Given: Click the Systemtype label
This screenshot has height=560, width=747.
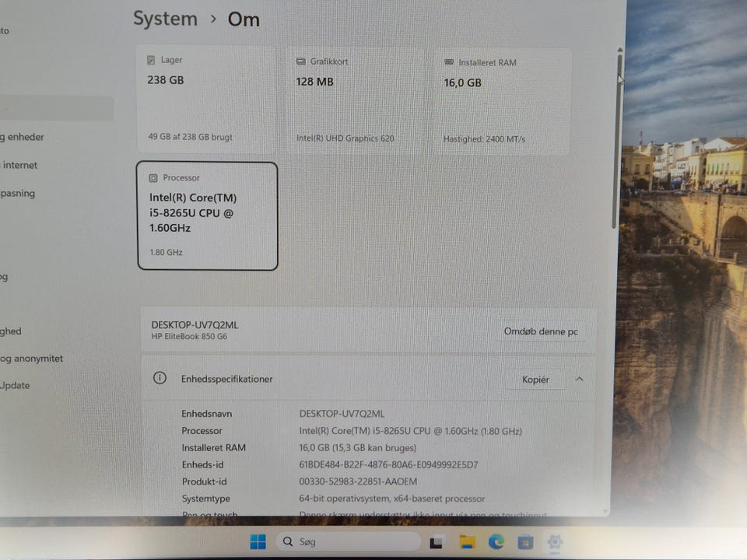Looking at the screenshot, I should click(x=205, y=499).
